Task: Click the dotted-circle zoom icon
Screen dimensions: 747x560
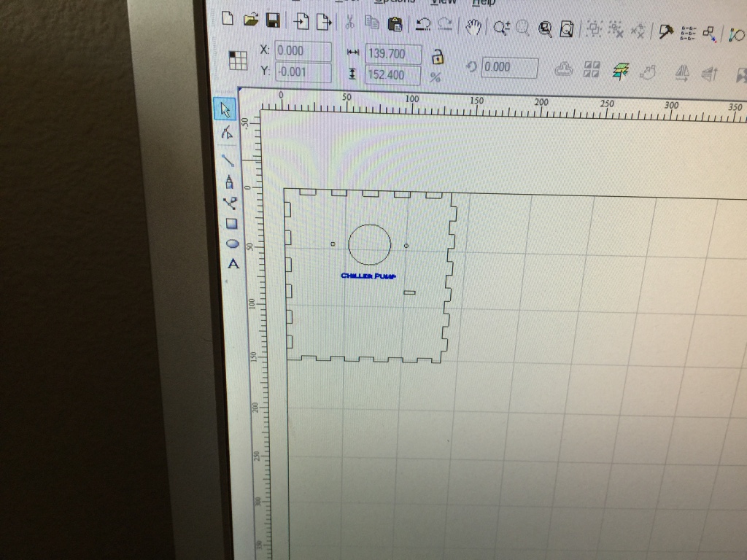Action: click(x=522, y=28)
